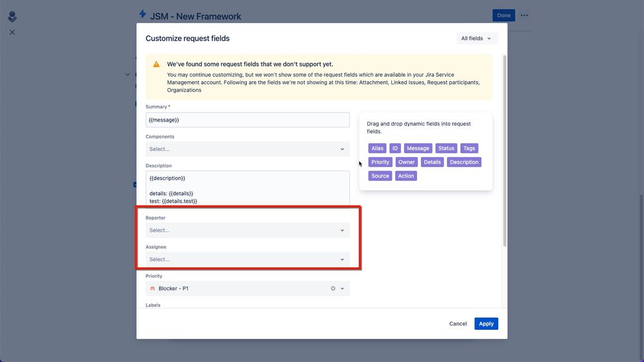Viewport: 644px width, 362px height.
Task: Open the more options ellipsis menu
Action: 525,15
